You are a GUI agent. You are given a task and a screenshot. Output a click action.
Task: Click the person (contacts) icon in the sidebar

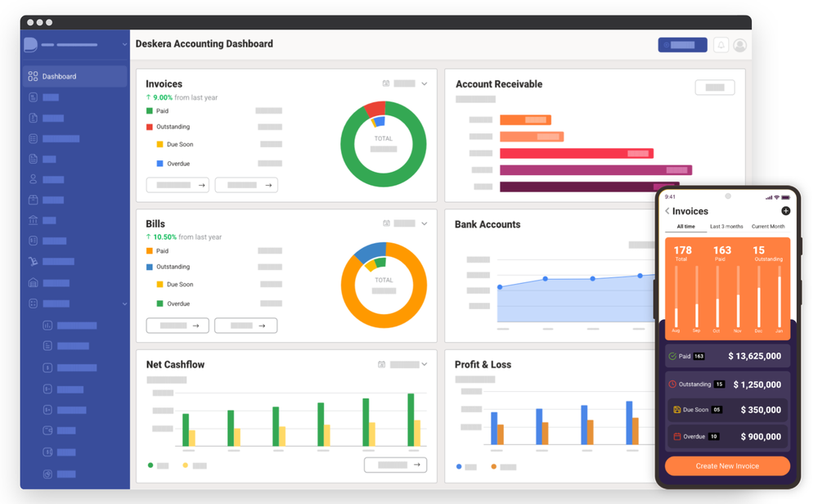pyautogui.click(x=33, y=179)
